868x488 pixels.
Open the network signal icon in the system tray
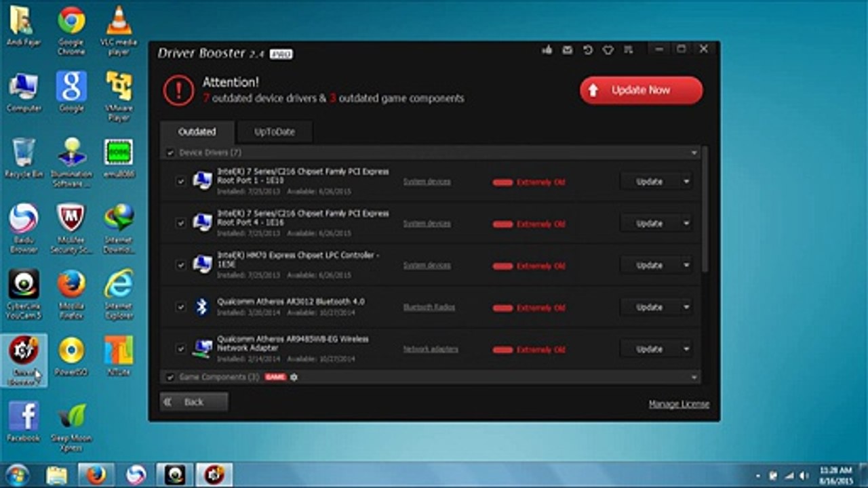787,476
